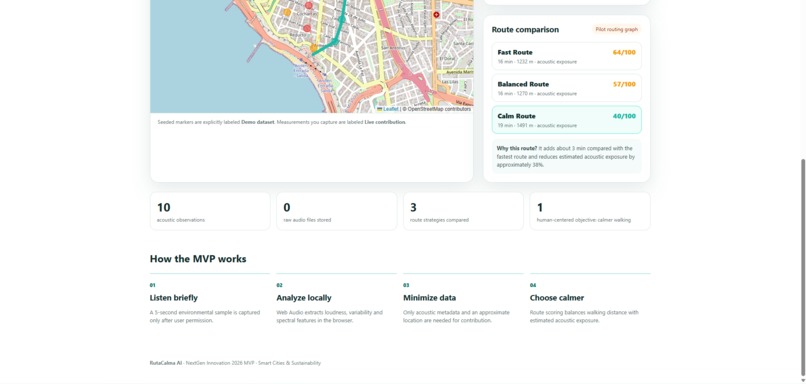The image size is (806, 384).
Task: Click the '16 min · 1232 m' Fast Route details
Action: click(x=537, y=62)
